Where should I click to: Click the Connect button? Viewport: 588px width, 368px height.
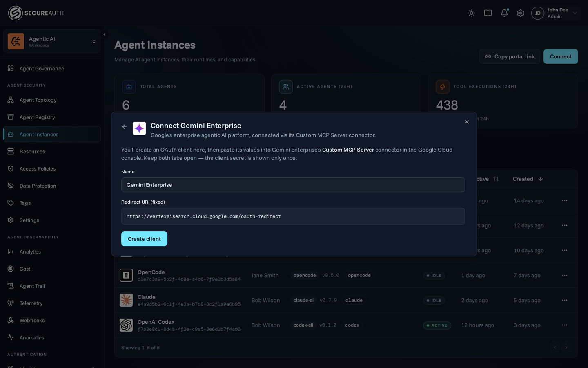click(x=561, y=56)
